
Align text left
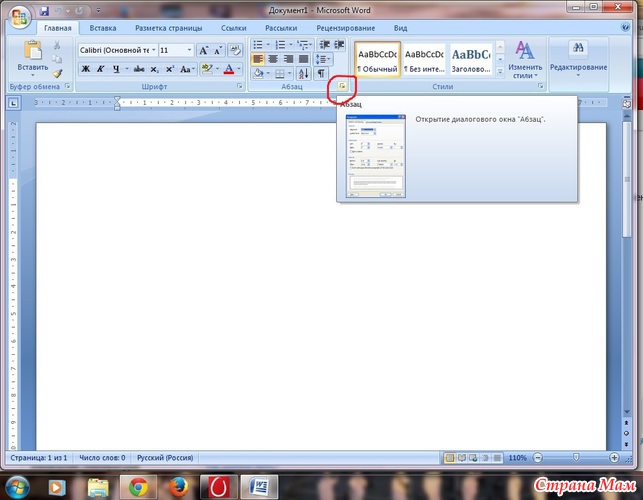pyautogui.click(x=258, y=59)
